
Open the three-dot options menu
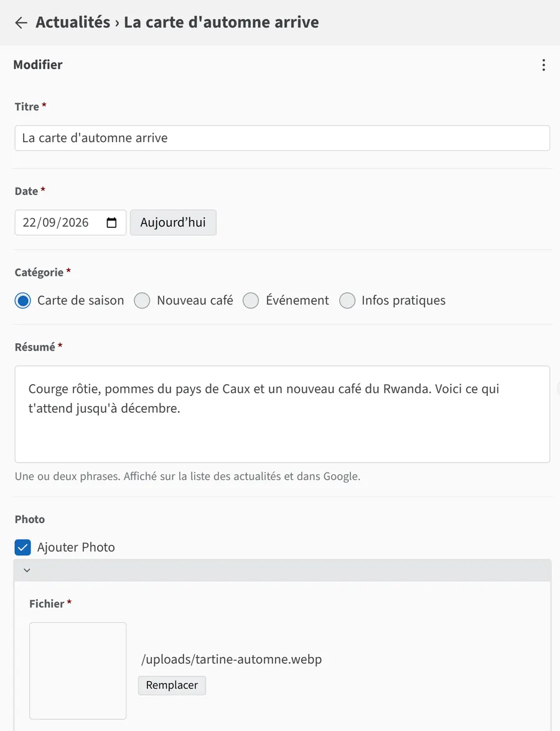point(543,65)
